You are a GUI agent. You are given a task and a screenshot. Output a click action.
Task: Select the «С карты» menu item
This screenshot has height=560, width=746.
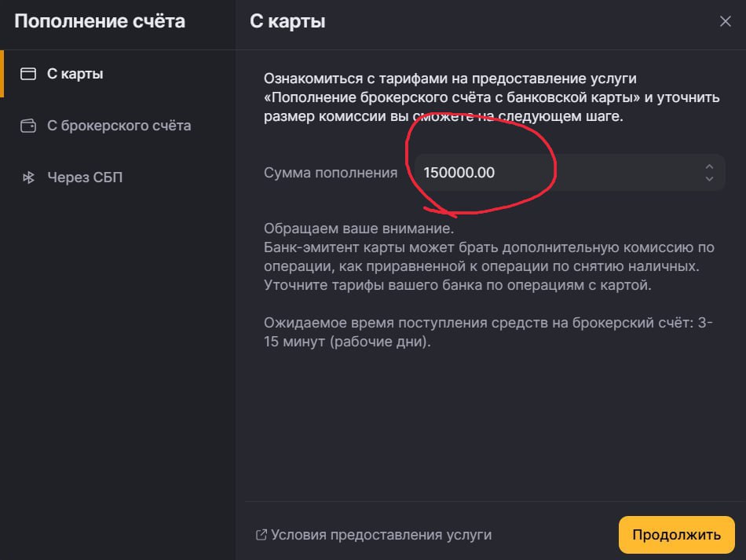pyautogui.click(x=75, y=74)
